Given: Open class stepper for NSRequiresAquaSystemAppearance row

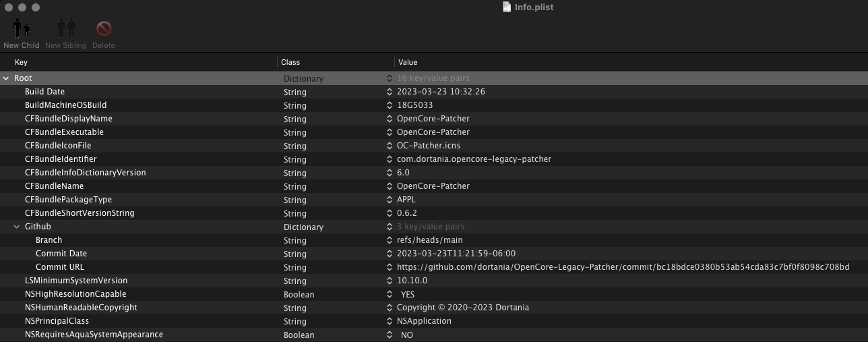Looking at the screenshot, I should click(x=390, y=335).
